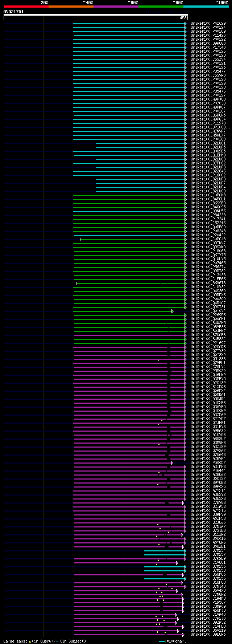This screenshot has height=644, width=232.
Task: Open hit UniRef100_P21697
Action: coord(208,343)
